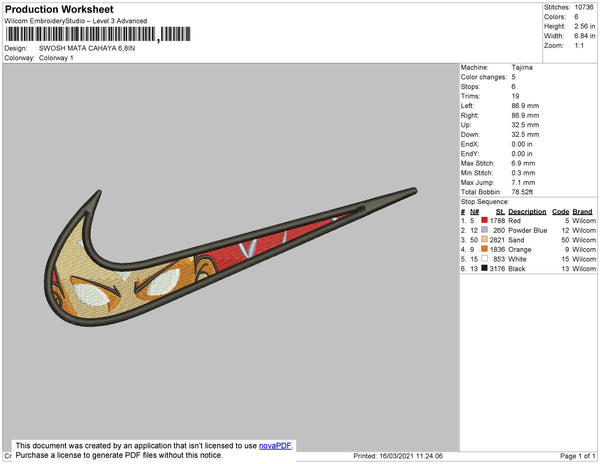This screenshot has width=600, height=464.
Task: Click the 'Stops:' label
Action: 470,86
